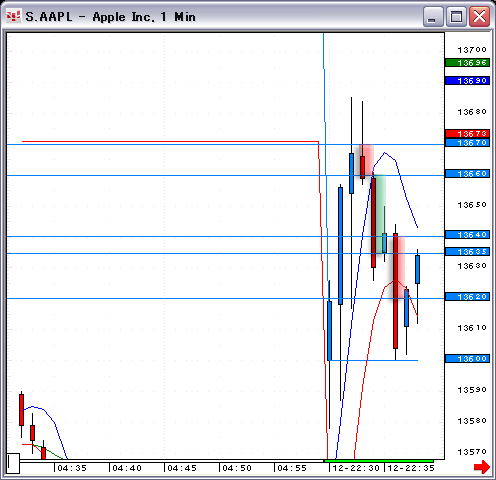Click the 135.90 price scale value
496x480 pixels.
(472, 390)
